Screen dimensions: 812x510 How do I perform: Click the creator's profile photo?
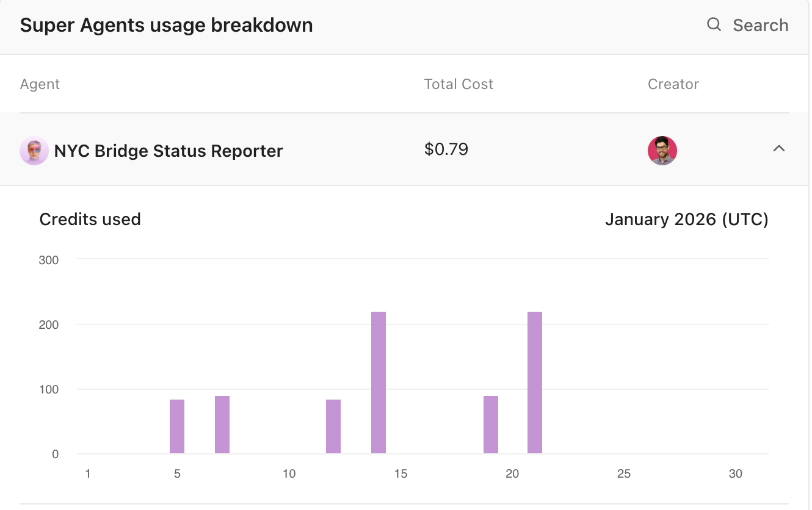coord(662,151)
